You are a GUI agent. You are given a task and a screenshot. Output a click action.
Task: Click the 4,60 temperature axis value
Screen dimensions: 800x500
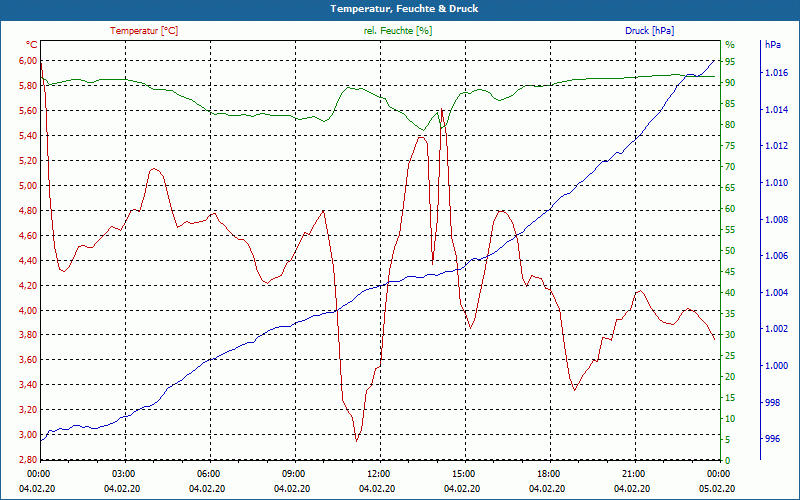(28, 236)
